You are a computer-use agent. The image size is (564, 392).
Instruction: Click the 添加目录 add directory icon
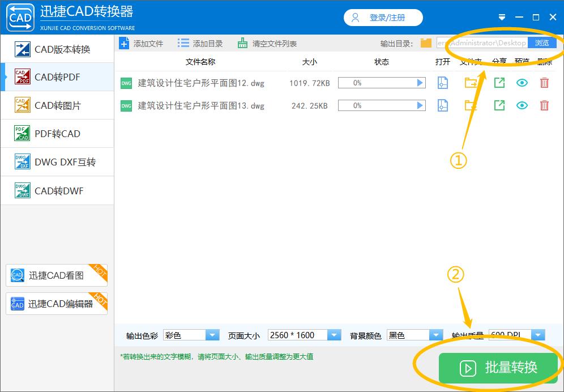(182, 42)
